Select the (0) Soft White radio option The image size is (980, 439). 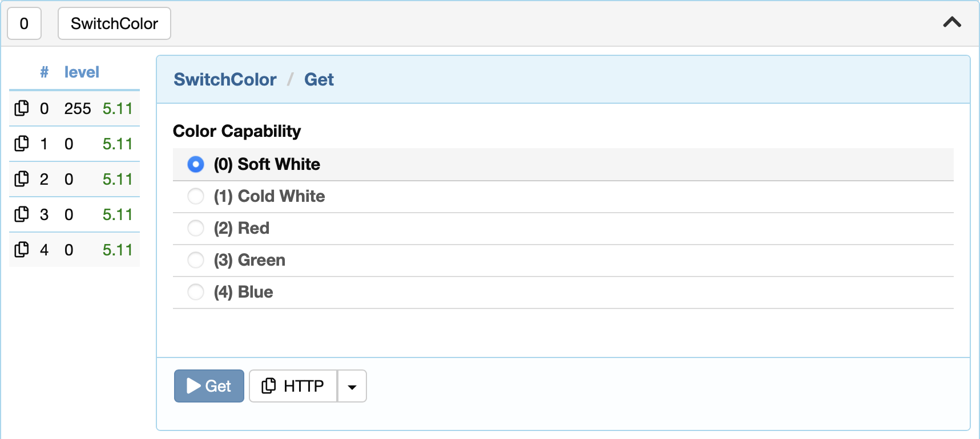point(196,164)
